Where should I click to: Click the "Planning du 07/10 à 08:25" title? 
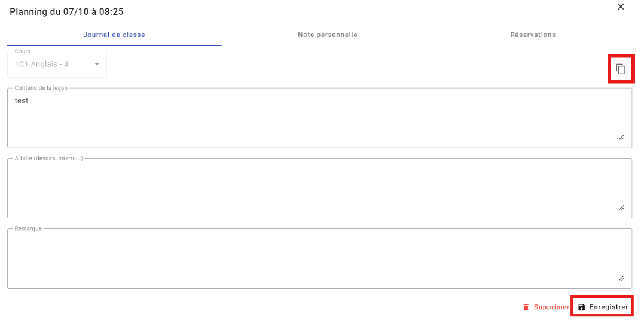click(x=66, y=12)
